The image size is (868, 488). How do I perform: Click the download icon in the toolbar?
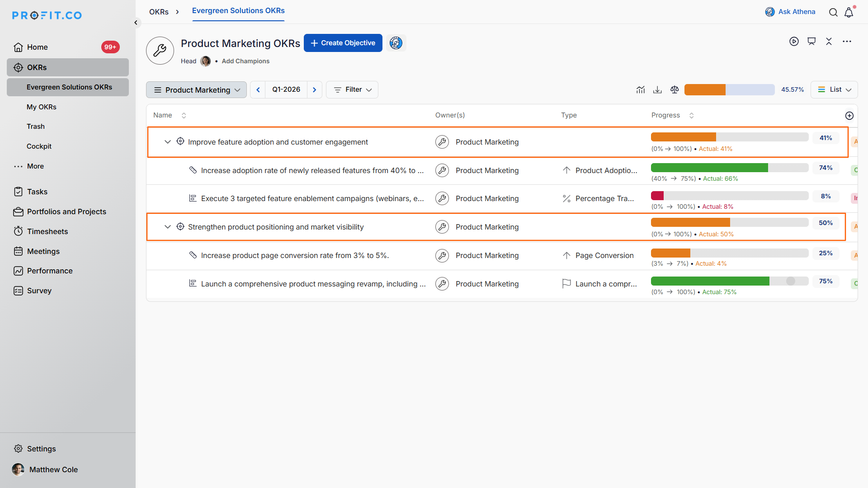point(657,89)
